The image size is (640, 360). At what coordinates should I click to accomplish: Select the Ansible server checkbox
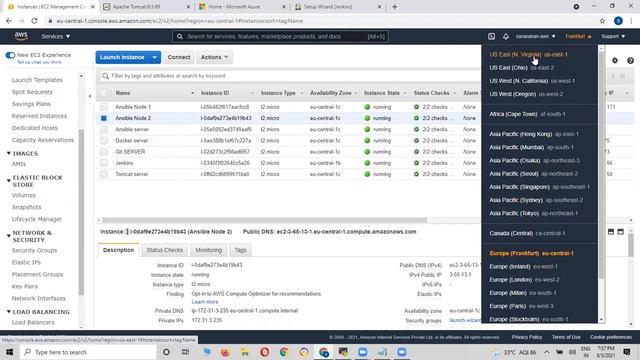click(104, 129)
